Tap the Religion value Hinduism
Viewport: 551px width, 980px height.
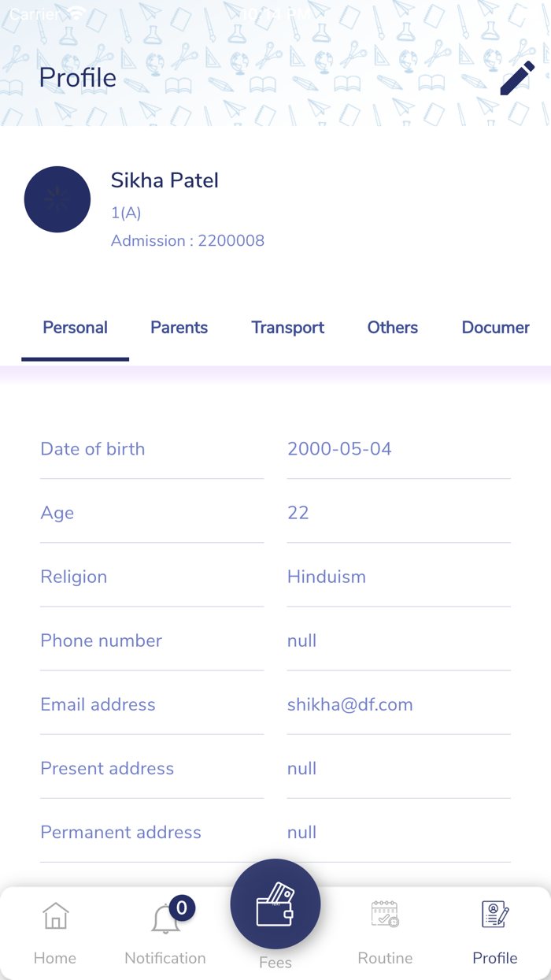tap(326, 577)
